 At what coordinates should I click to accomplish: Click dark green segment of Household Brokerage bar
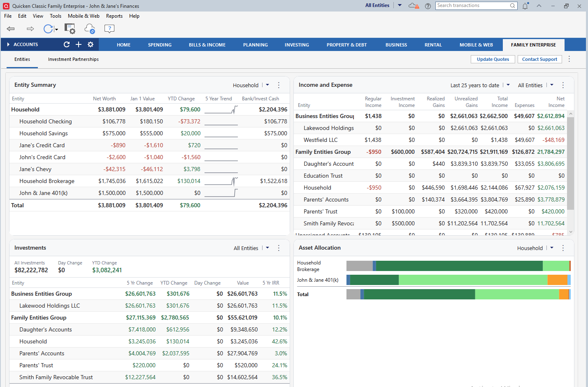pyautogui.click(x=459, y=266)
